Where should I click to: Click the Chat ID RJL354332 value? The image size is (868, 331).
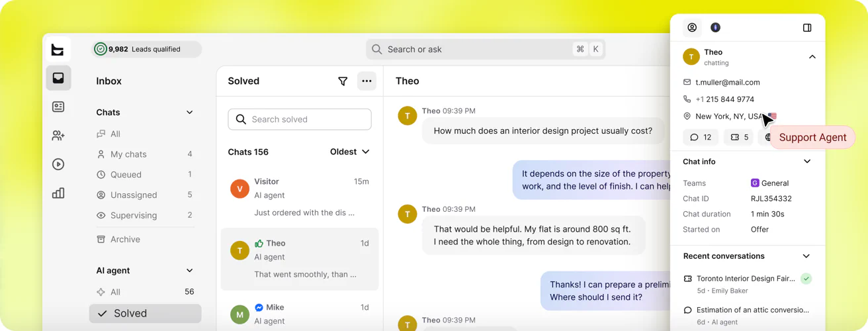pos(771,199)
